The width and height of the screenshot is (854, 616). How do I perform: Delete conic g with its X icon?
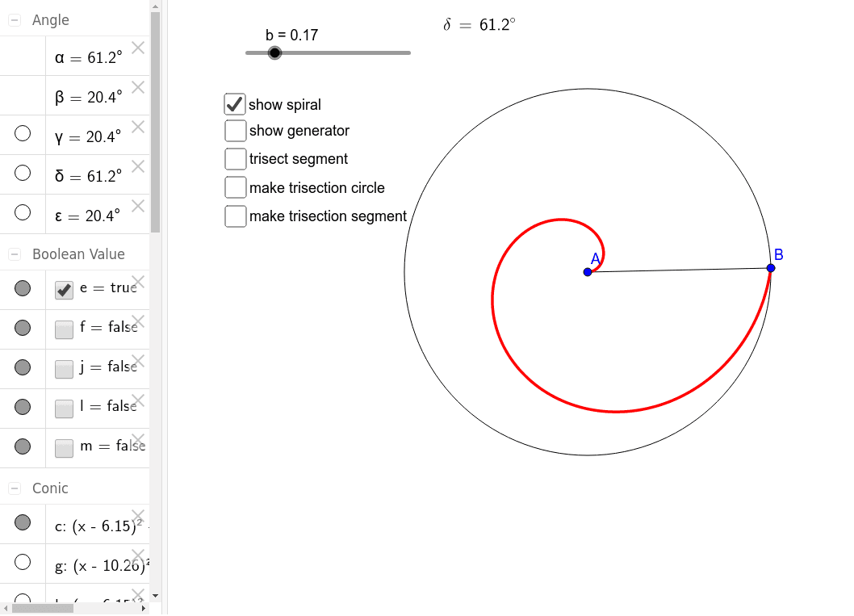click(137, 555)
